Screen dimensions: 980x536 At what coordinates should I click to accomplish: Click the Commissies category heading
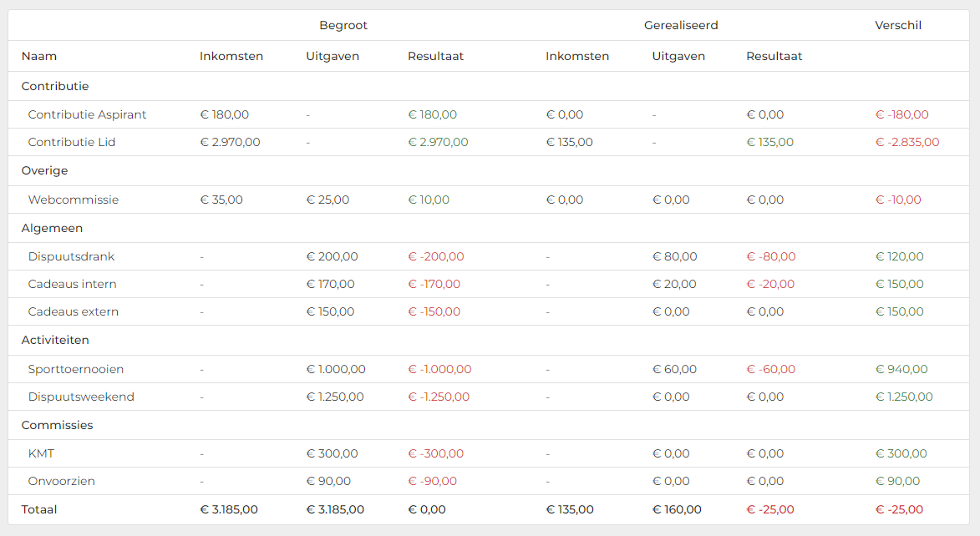pos(57,425)
